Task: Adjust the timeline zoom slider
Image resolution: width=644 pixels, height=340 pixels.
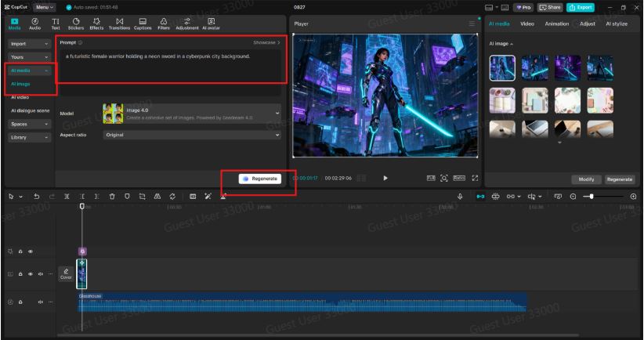Action: point(592,195)
